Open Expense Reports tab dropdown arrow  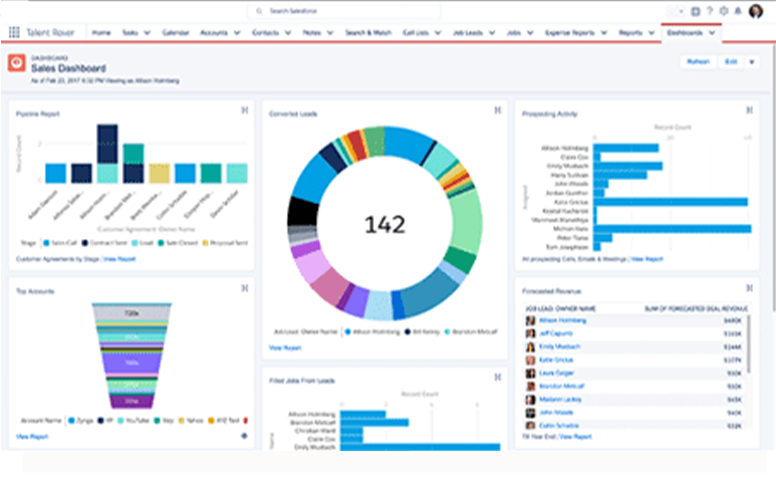tap(604, 33)
